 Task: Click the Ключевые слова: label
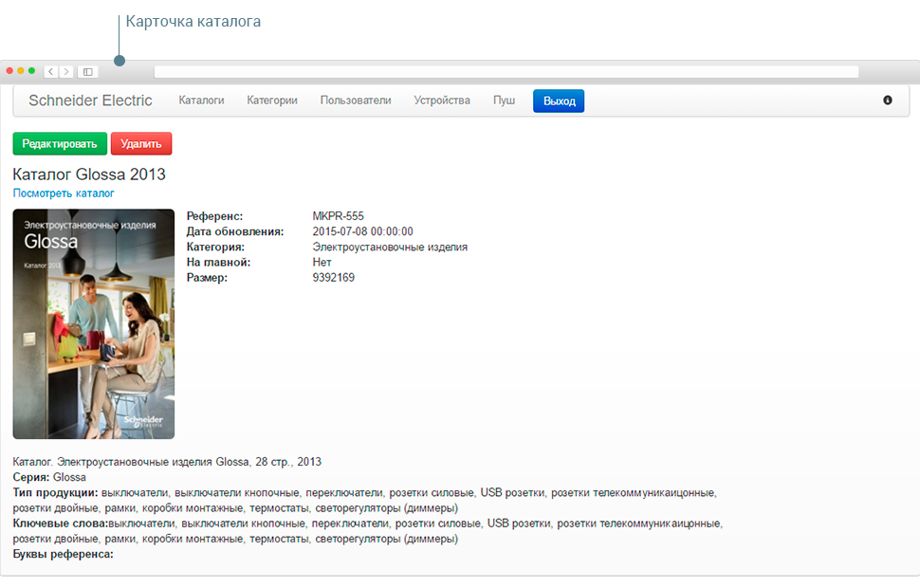(61, 524)
